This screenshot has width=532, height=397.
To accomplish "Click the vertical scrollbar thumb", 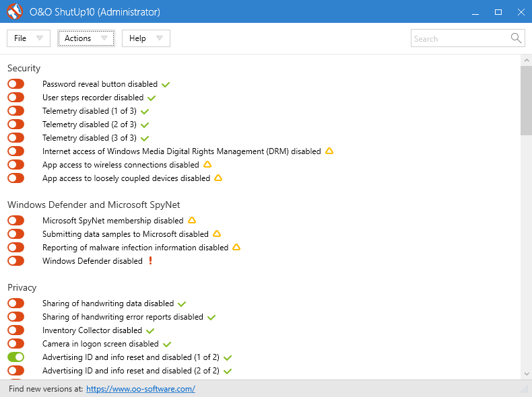I will tap(526, 101).
